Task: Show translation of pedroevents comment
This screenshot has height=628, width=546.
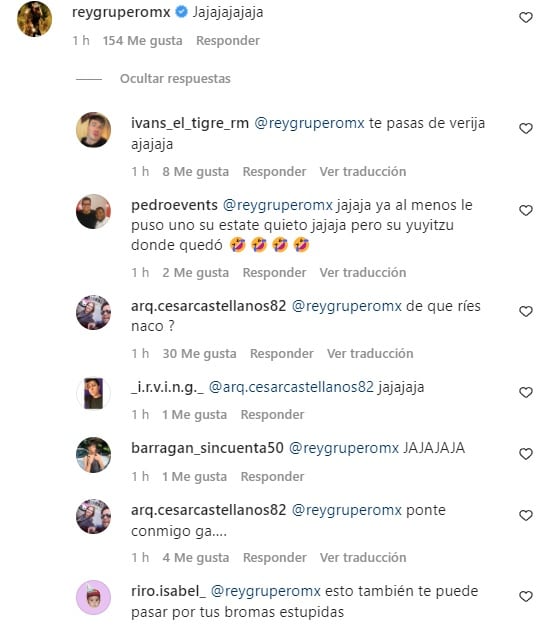Action: [363, 273]
